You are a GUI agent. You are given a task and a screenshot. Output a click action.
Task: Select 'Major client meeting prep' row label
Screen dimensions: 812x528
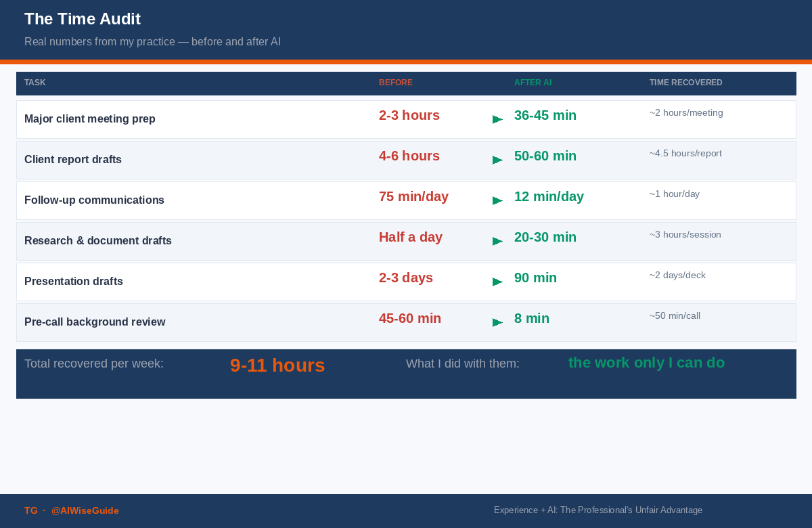[90, 119]
